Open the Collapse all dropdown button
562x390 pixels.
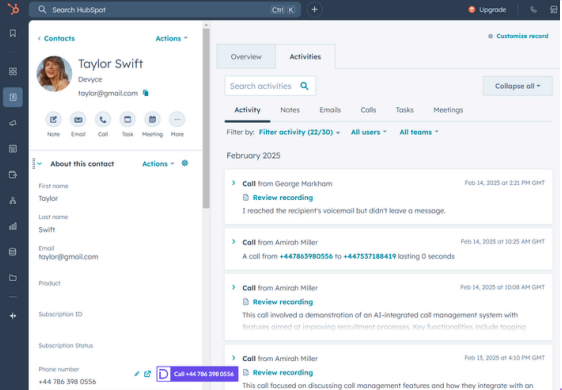point(518,86)
